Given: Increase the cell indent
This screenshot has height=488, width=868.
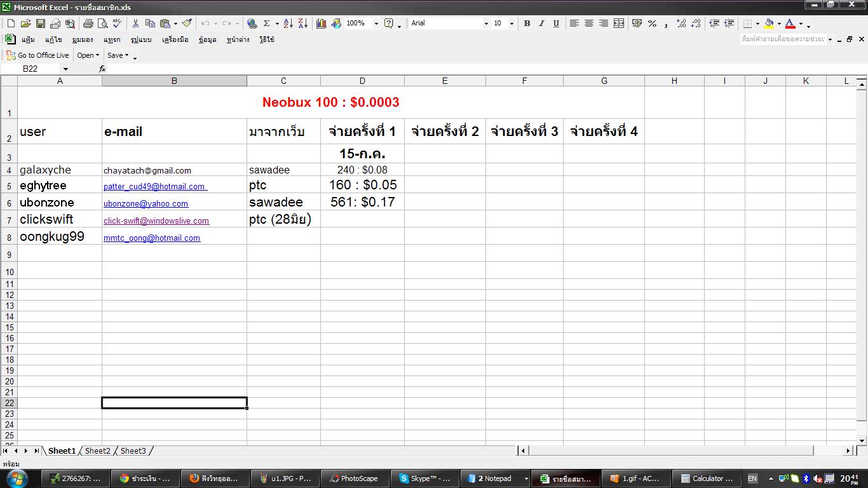Looking at the screenshot, I should point(729,24).
